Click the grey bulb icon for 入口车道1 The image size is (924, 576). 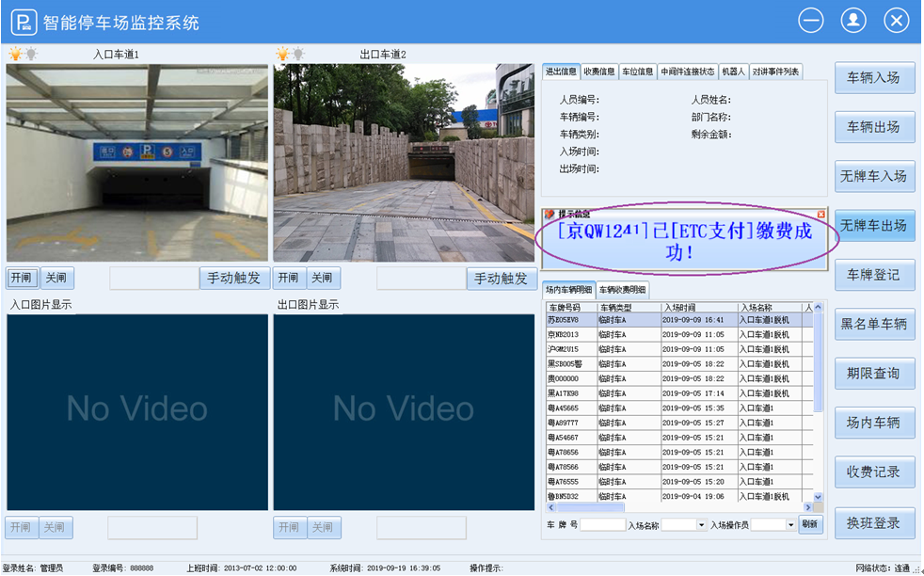[31, 55]
